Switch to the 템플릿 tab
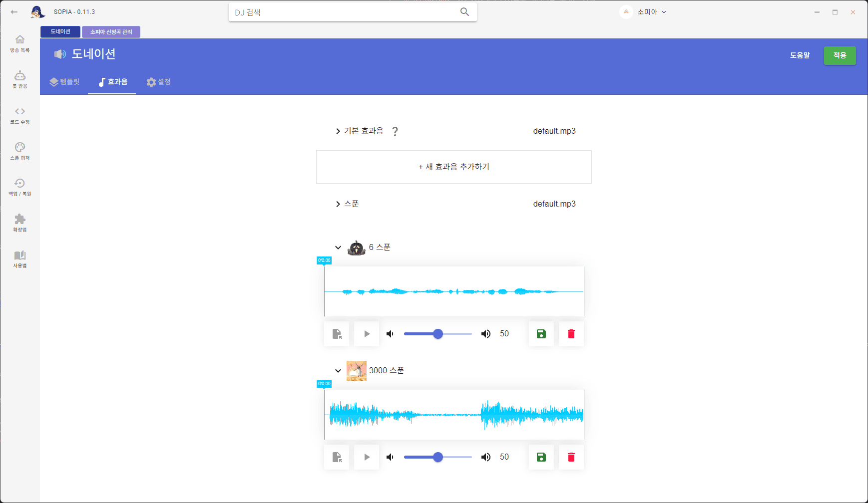The image size is (868, 503). pyautogui.click(x=64, y=82)
